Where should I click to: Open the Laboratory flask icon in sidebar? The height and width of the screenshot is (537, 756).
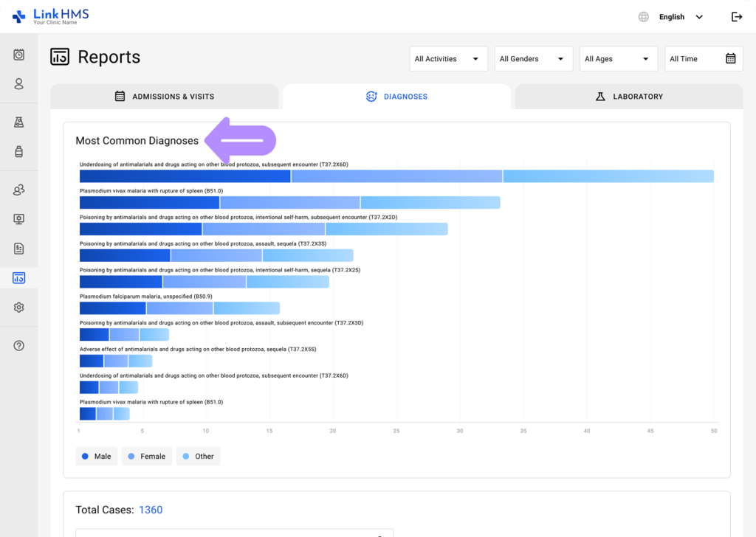[18, 122]
